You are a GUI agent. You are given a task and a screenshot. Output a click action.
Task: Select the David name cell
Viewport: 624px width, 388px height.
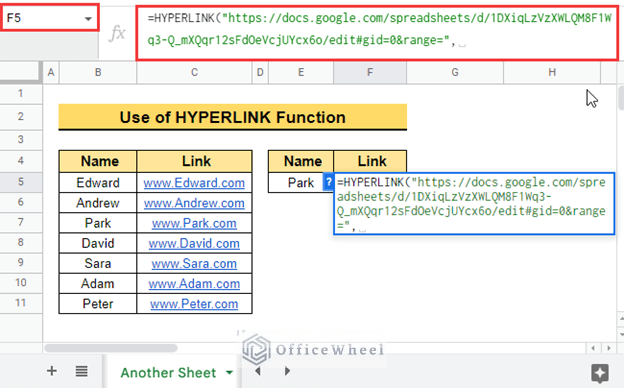tap(98, 243)
